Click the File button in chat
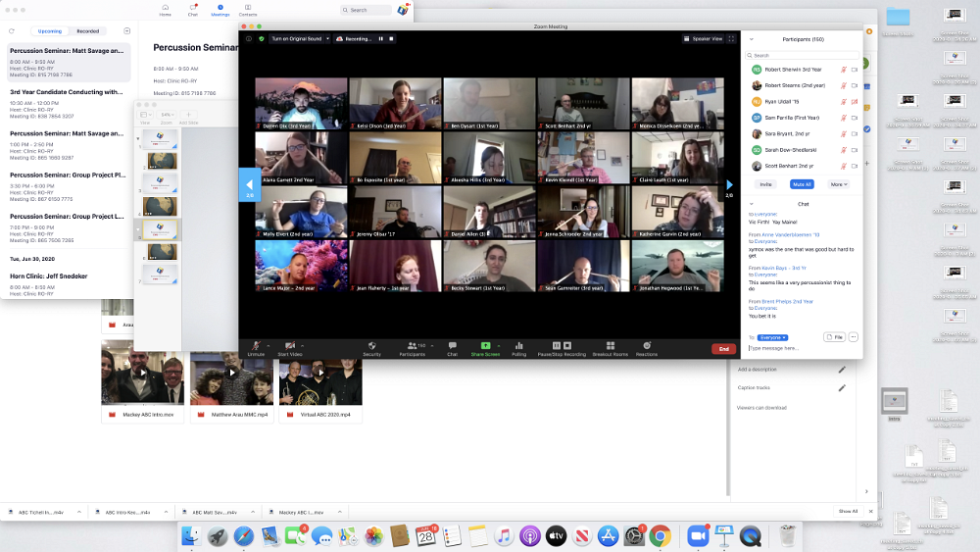Screen dimensions: 980x552 point(834,337)
